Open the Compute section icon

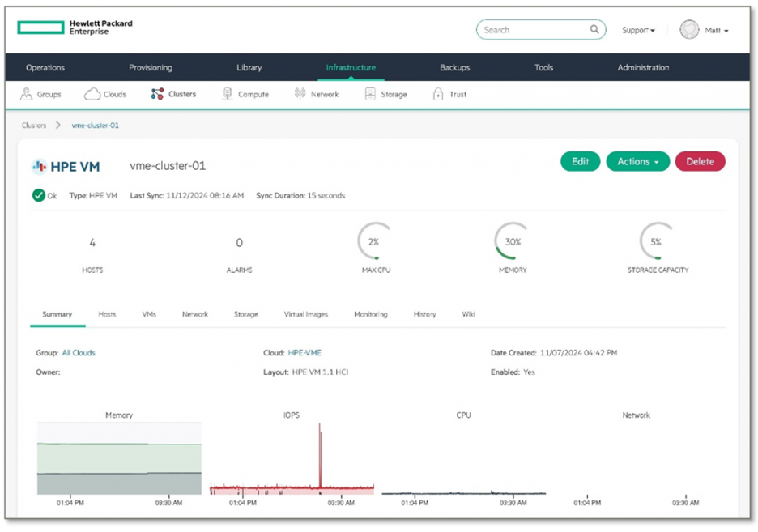coord(228,94)
